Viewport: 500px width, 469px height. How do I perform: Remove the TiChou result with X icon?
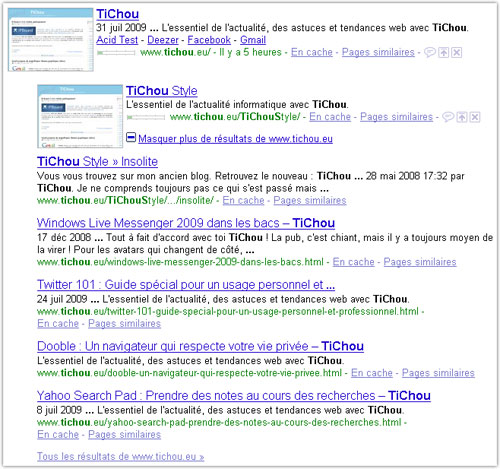point(457,52)
